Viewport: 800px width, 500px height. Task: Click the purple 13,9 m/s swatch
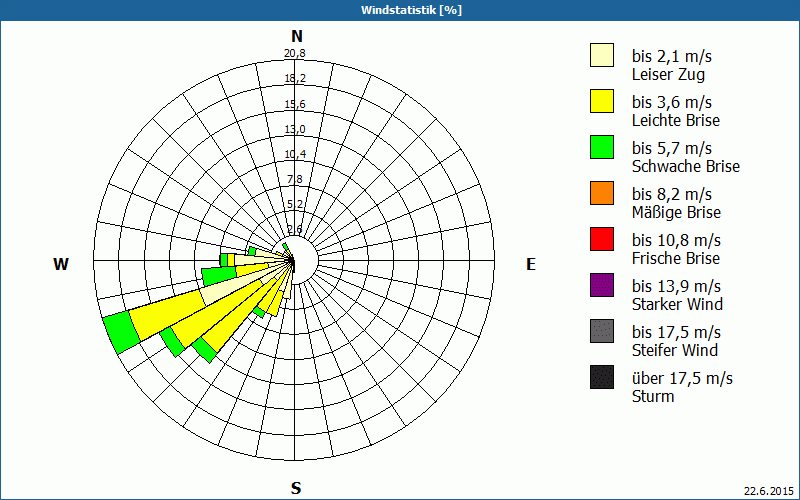point(602,285)
